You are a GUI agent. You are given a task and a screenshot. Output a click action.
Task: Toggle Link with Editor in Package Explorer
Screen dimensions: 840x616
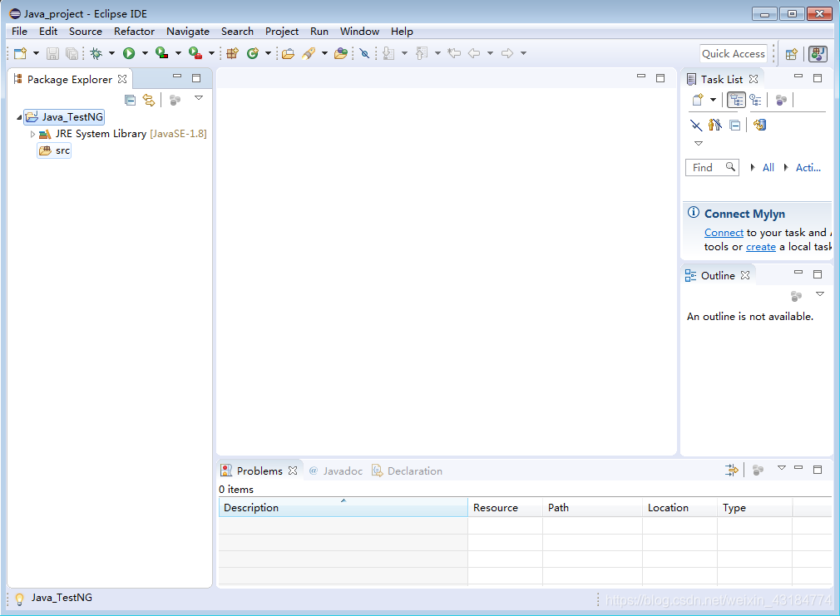pos(148,100)
